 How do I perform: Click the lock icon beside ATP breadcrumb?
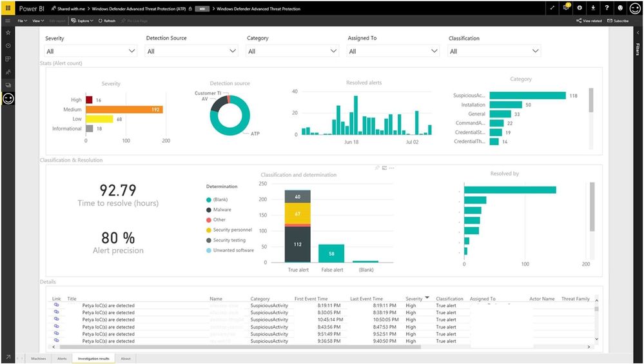click(190, 8)
